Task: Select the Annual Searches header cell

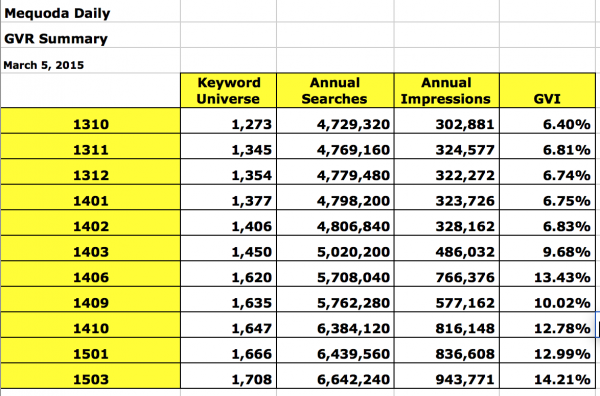Action: (x=335, y=91)
